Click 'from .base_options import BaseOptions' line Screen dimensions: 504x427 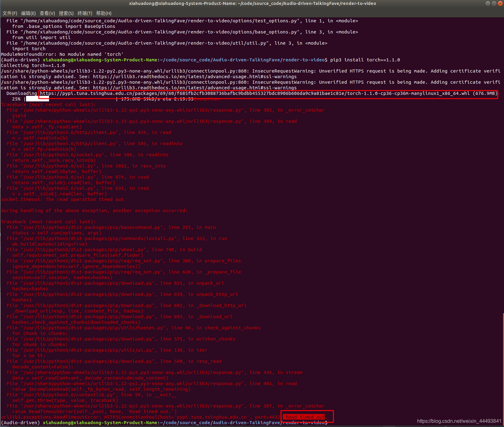point(64,26)
